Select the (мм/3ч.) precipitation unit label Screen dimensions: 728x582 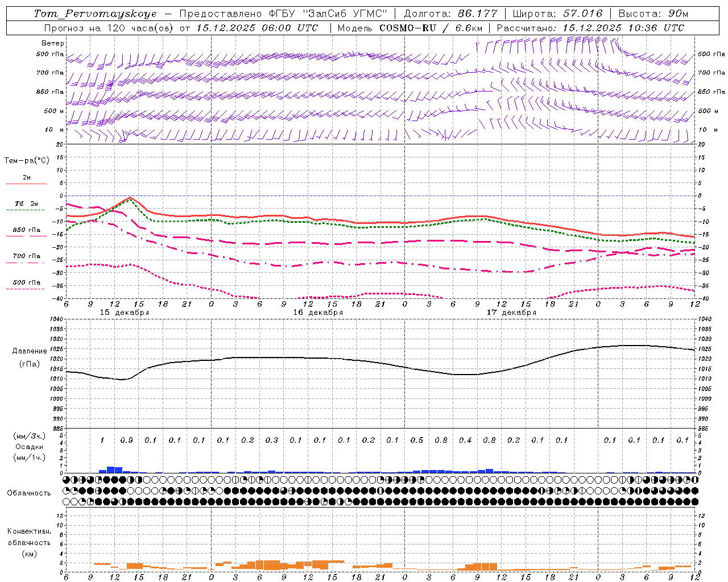pyautogui.click(x=29, y=436)
